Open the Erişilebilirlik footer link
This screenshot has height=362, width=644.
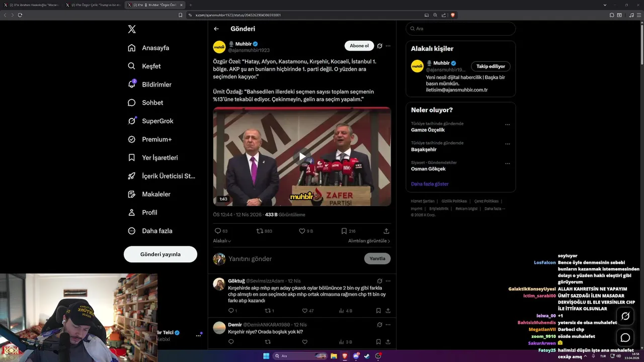(439, 209)
